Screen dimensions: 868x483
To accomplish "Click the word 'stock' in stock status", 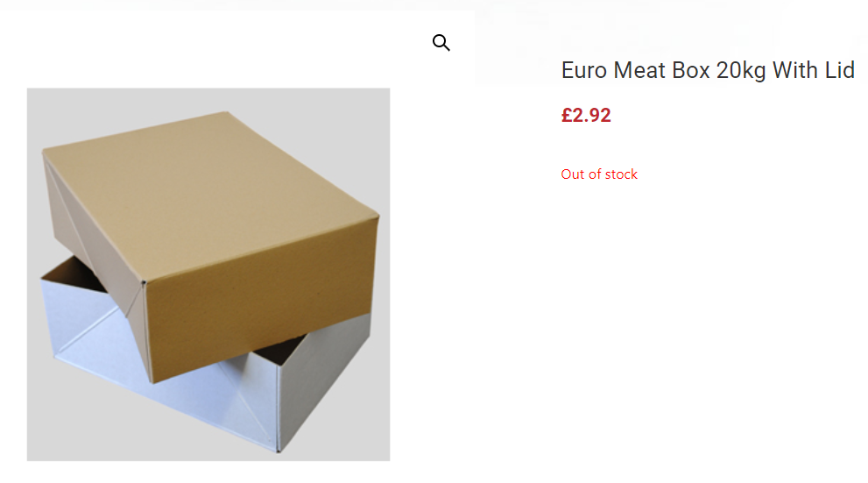I will click(x=621, y=174).
